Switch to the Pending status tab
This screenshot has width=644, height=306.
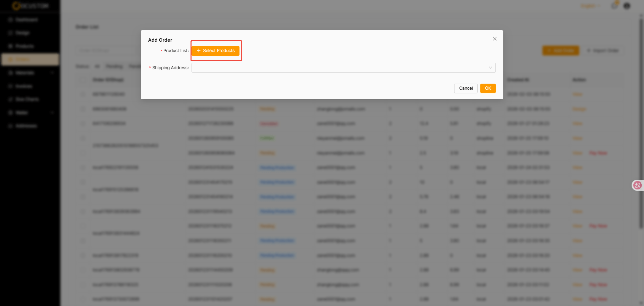click(x=114, y=67)
